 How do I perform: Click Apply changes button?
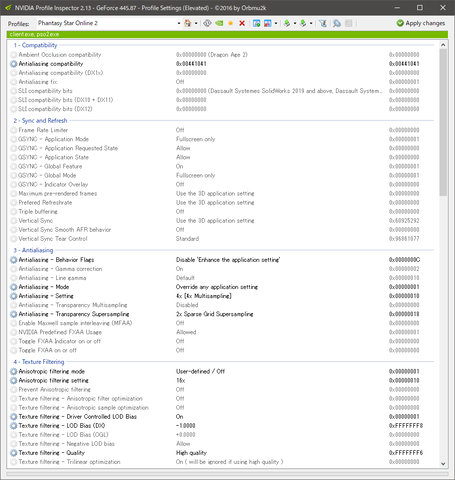coord(421,23)
